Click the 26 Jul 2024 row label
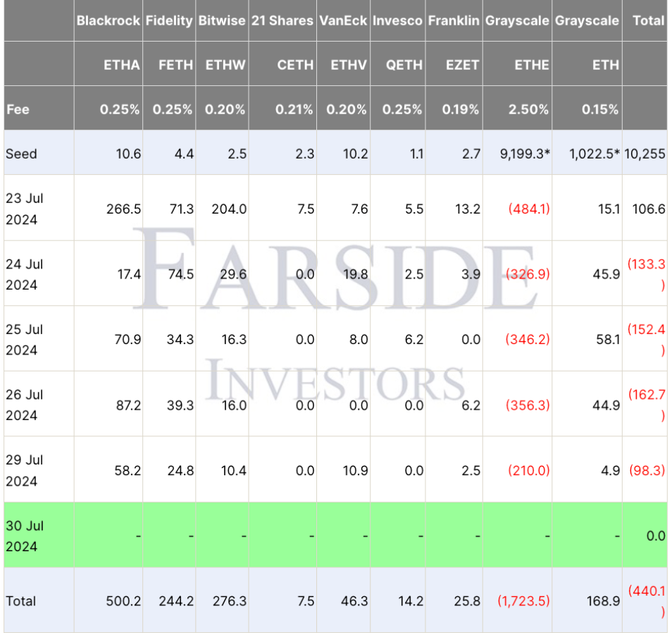 (x=25, y=405)
